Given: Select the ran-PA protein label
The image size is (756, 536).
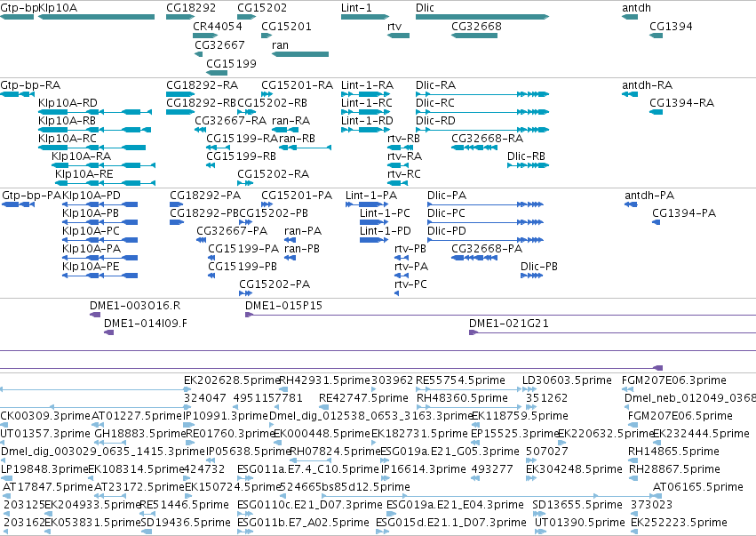Looking at the screenshot, I should [x=303, y=230].
